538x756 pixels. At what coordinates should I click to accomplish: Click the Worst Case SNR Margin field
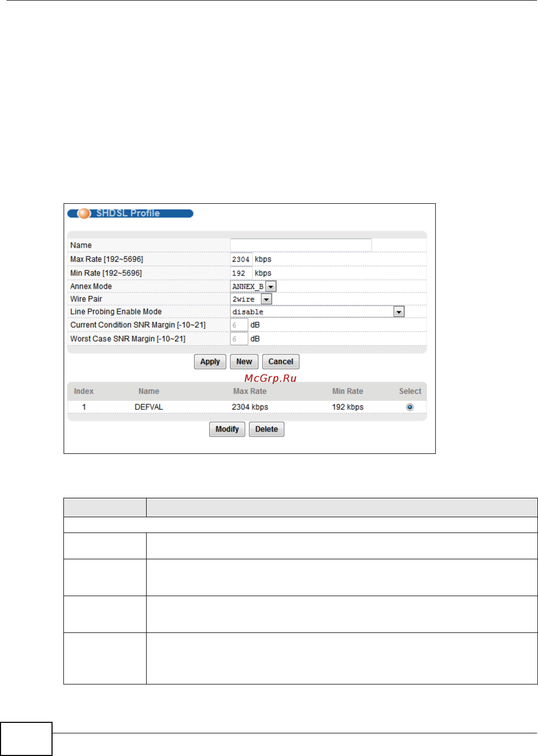click(239, 339)
